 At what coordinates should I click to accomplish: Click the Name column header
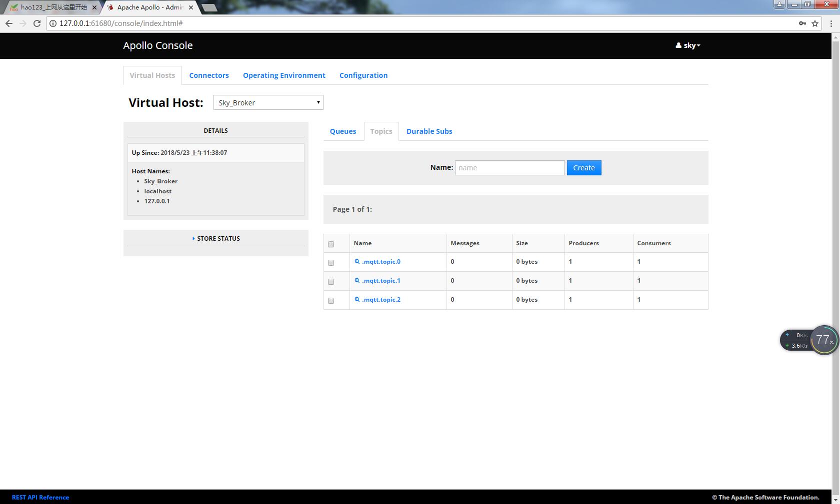coord(362,243)
